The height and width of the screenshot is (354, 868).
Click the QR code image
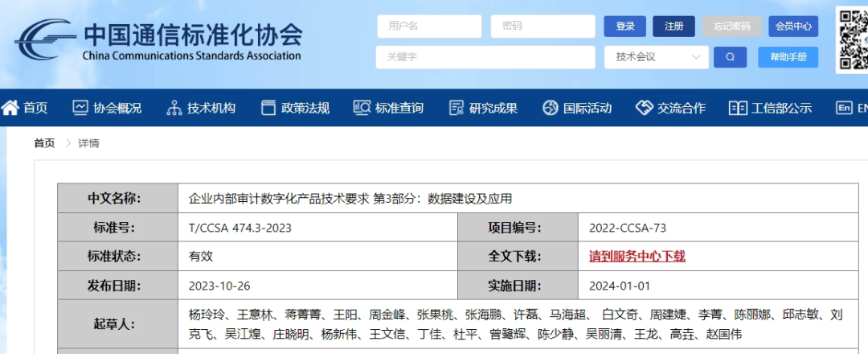click(x=853, y=39)
